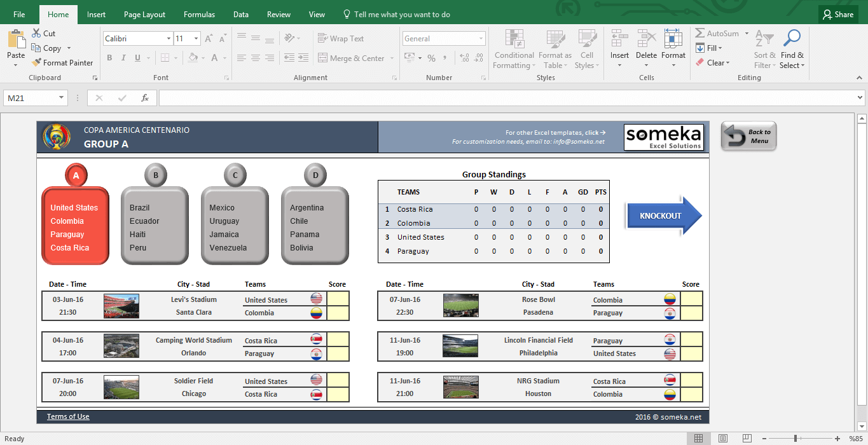Click the Insert cells icon
This screenshot has width=868, height=445.
coord(619,39)
